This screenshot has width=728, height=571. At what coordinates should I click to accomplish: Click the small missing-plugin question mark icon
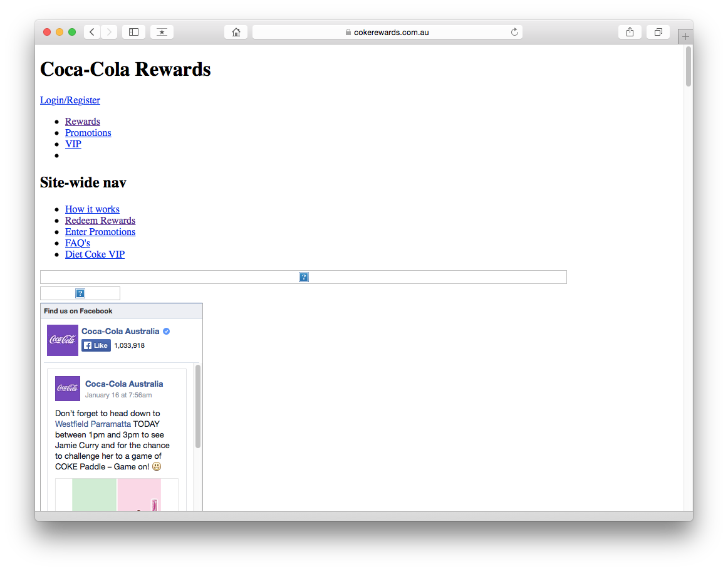coord(80,293)
